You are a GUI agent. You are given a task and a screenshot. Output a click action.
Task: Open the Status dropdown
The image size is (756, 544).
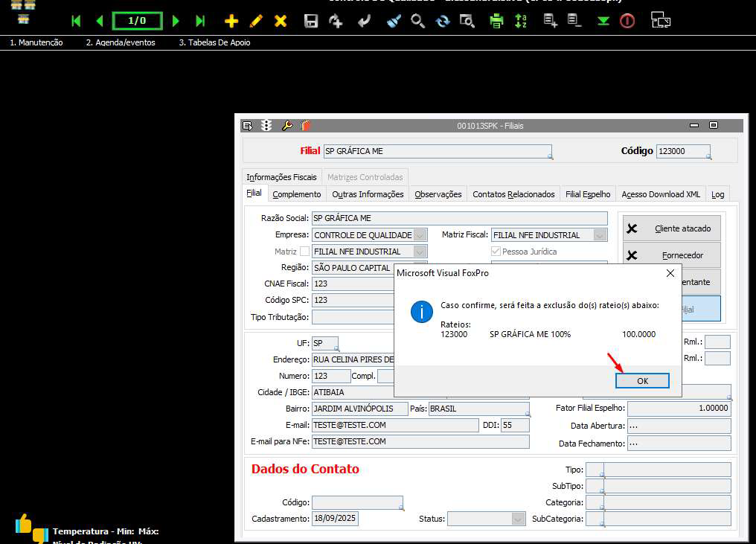[518, 519]
